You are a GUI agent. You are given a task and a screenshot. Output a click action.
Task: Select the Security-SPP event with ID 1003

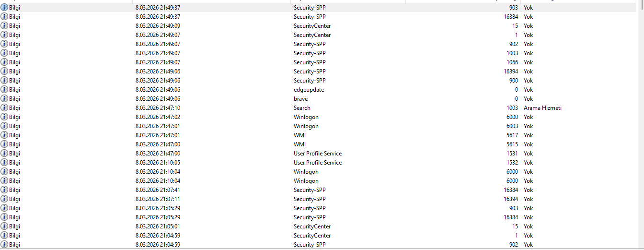[x=318, y=53]
